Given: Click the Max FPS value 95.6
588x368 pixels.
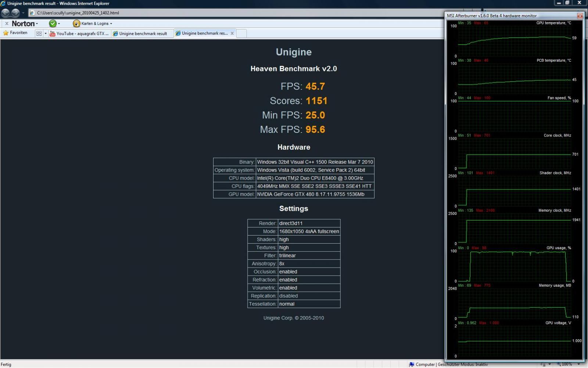Looking at the screenshot, I should click(x=315, y=130).
